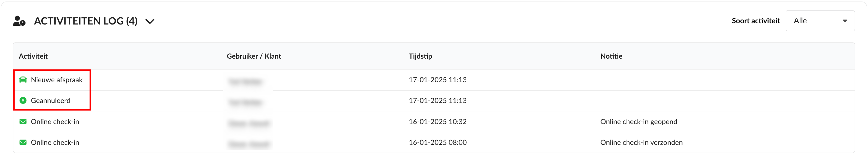Collapse the Activiteiten Log chevron

[150, 21]
